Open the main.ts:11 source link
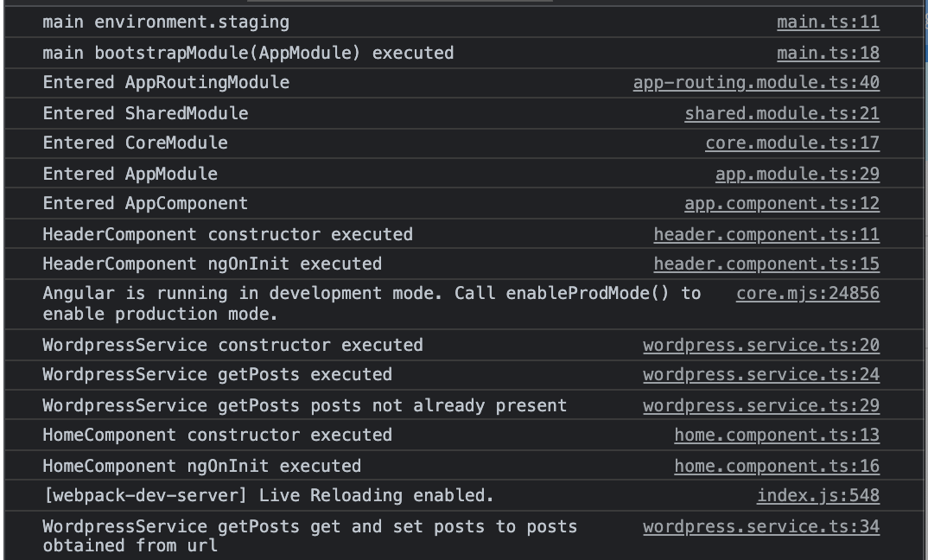The height and width of the screenshot is (560, 928). pyautogui.click(x=828, y=22)
